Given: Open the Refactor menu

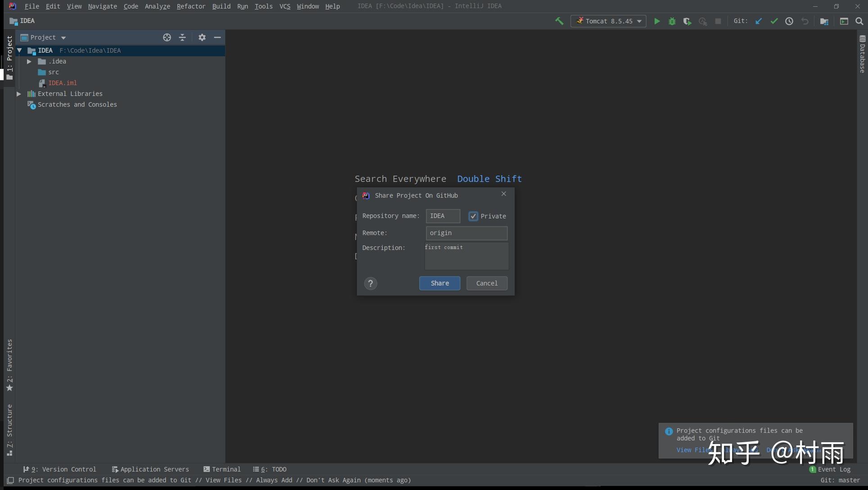Looking at the screenshot, I should click(x=191, y=6).
